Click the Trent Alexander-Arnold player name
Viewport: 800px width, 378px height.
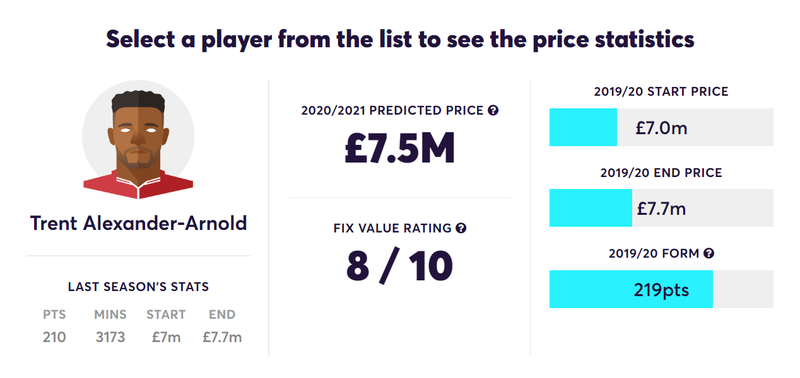click(138, 223)
